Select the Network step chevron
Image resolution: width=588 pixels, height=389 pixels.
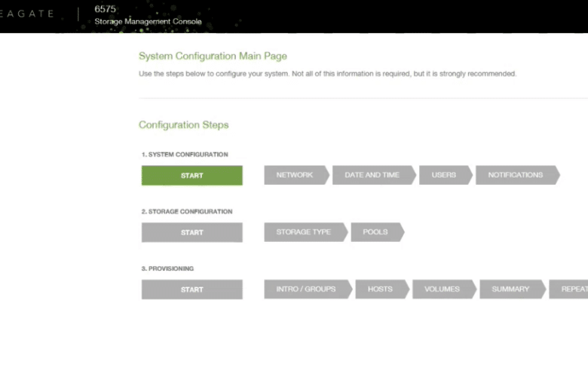296,175
